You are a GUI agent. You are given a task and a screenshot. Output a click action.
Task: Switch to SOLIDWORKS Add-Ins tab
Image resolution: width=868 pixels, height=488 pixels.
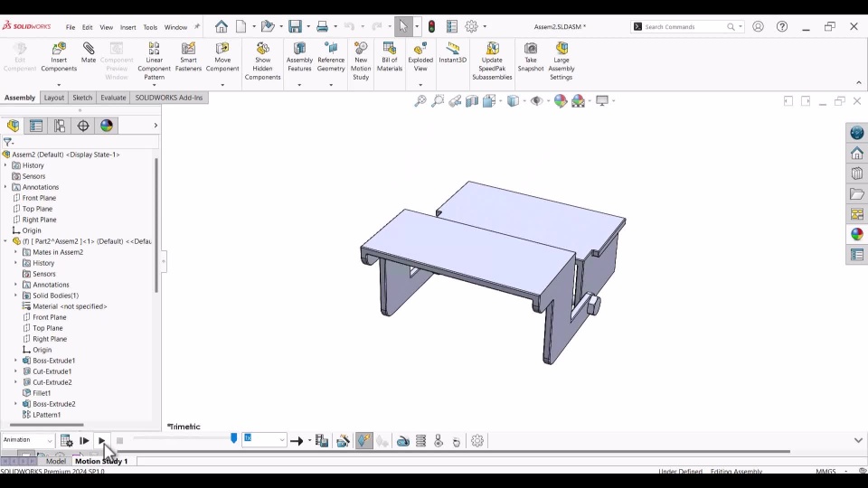click(x=169, y=98)
